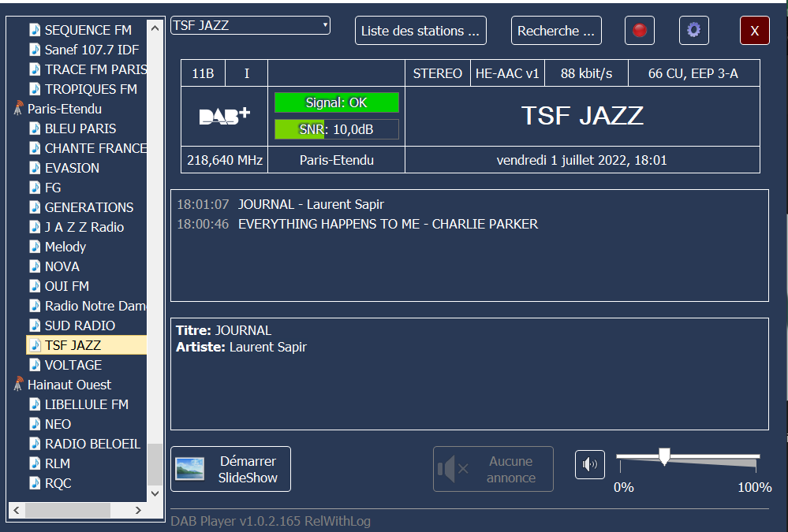Open settings via the gear icon
This screenshot has height=532, width=788.
pyautogui.click(x=693, y=31)
